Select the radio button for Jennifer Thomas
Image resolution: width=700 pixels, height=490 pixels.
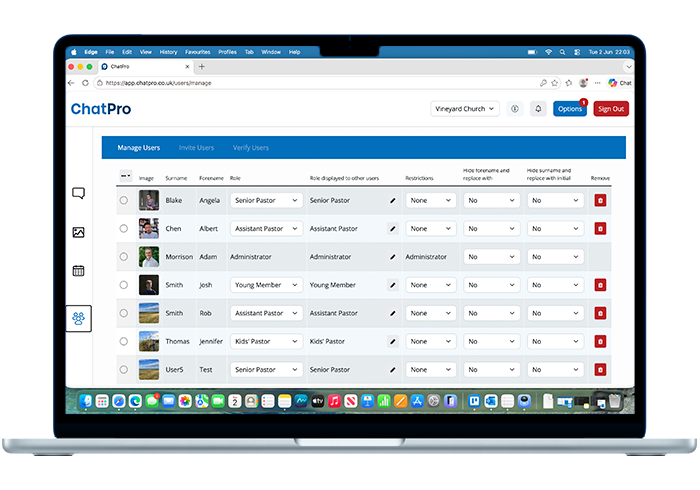click(124, 341)
